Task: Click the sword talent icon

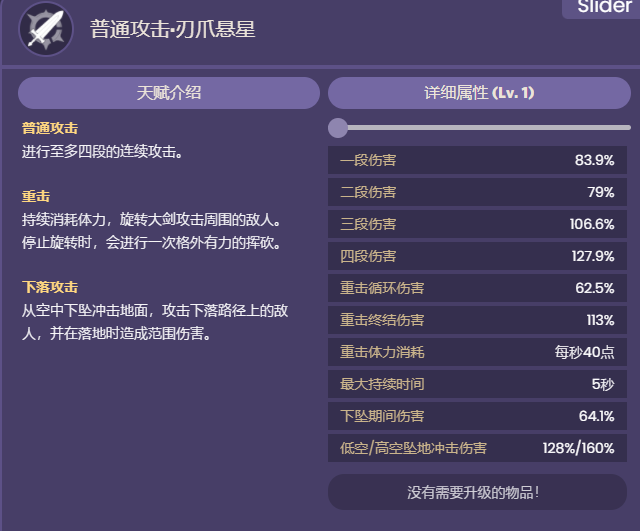Action: tap(41, 30)
